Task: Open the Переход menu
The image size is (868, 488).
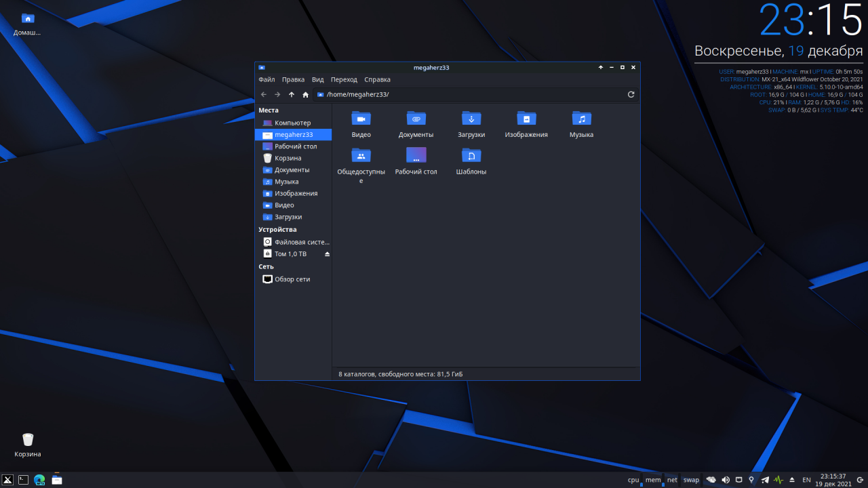Action: (344, 79)
